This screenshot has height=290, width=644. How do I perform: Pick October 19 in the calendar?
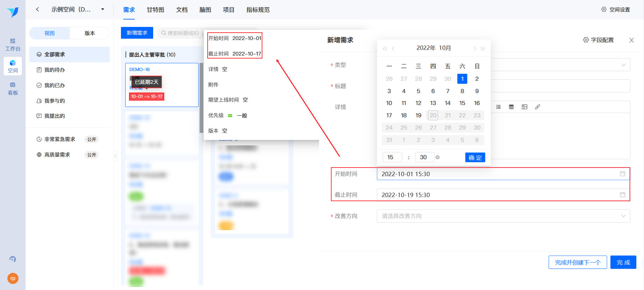418,115
